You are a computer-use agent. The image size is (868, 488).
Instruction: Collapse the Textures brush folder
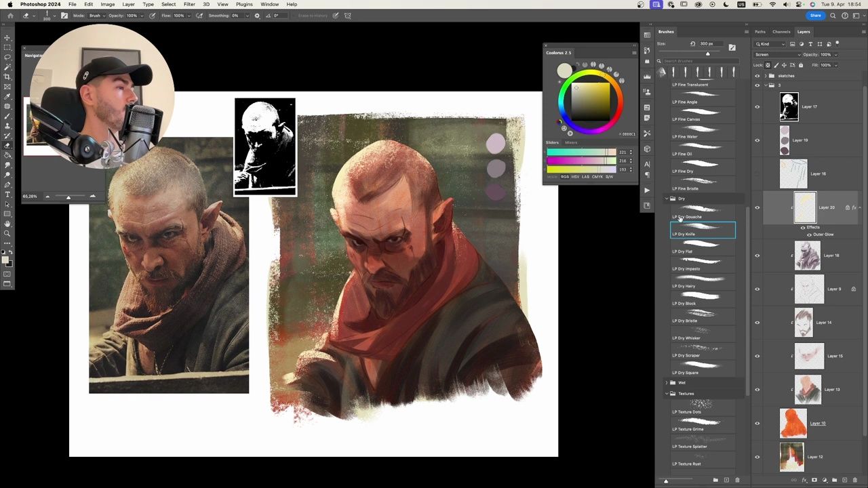click(666, 394)
